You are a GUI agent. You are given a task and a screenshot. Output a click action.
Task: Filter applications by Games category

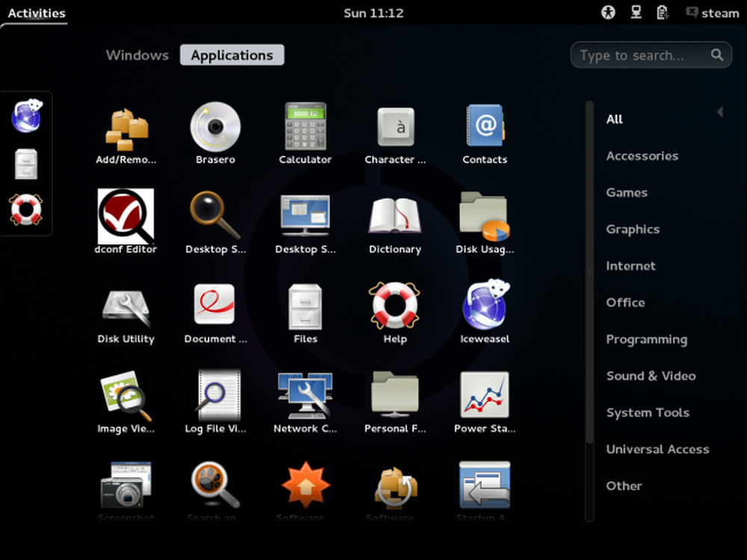pos(627,193)
